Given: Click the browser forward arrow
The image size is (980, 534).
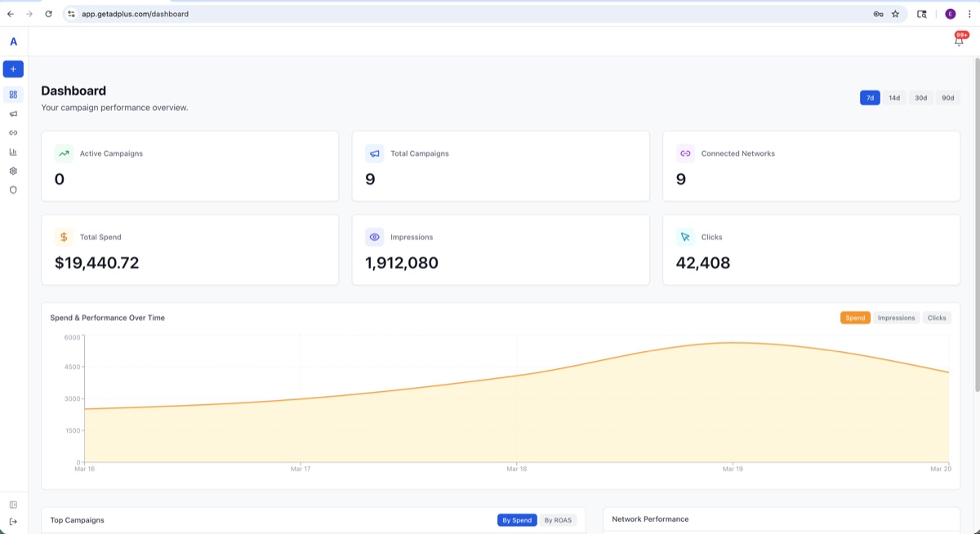Looking at the screenshot, I should (29, 14).
